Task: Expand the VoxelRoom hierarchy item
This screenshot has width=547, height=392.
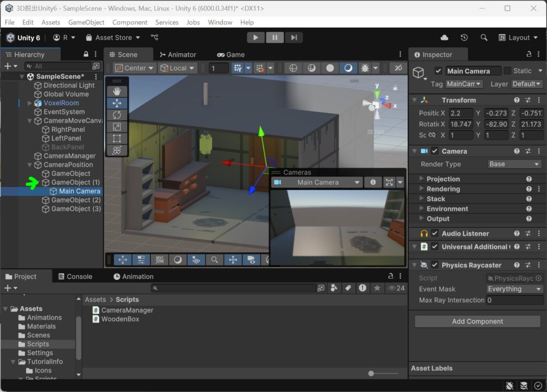Action: tap(30, 103)
